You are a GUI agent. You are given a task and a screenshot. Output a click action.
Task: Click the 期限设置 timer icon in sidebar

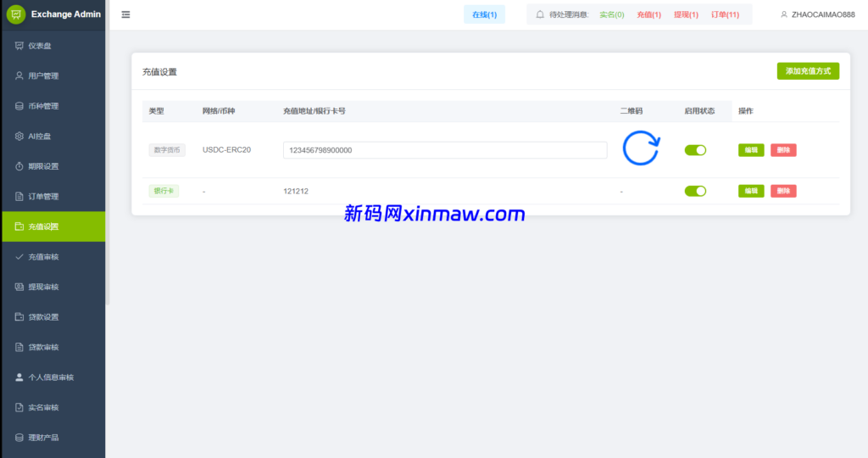pyautogui.click(x=19, y=166)
